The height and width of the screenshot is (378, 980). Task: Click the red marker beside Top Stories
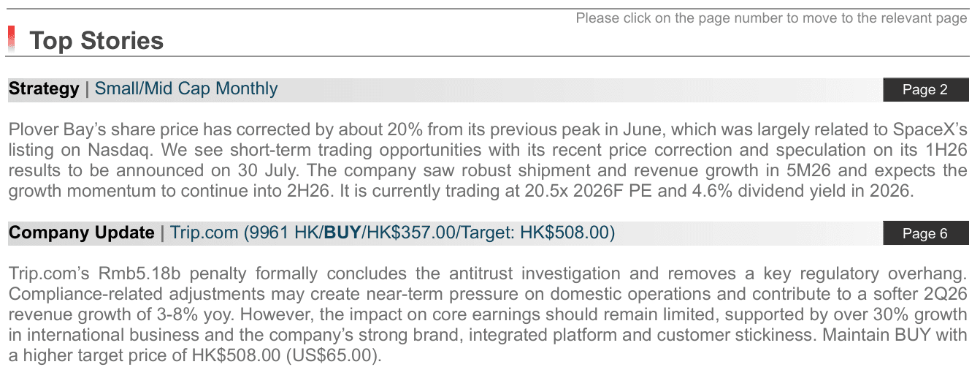tap(11, 39)
